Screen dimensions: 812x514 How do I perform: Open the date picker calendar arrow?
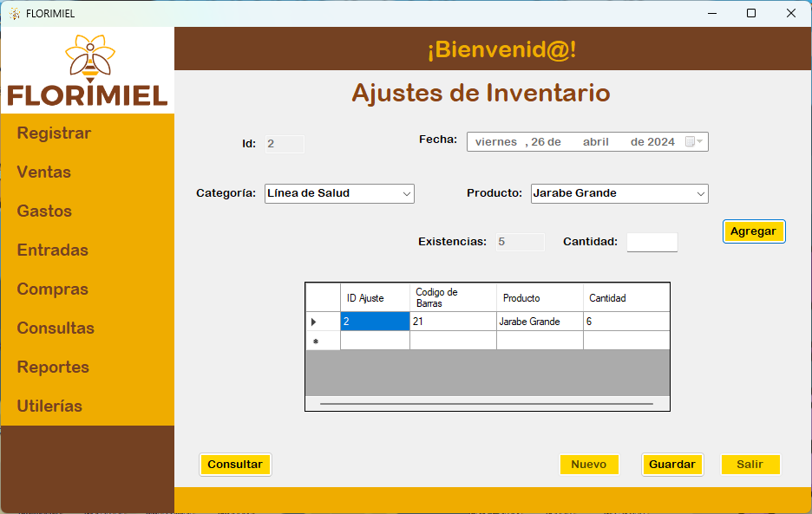pos(700,142)
